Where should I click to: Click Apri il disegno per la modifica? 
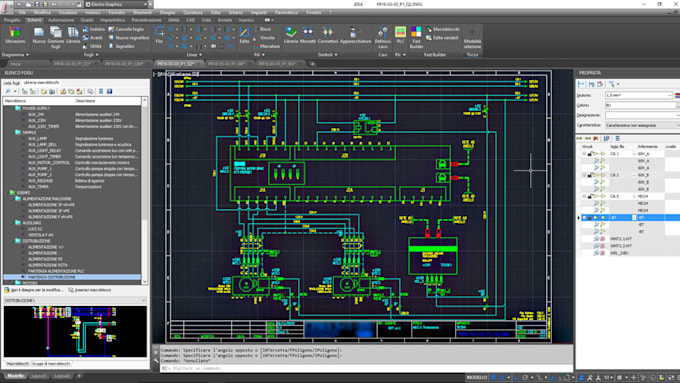click(x=34, y=290)
